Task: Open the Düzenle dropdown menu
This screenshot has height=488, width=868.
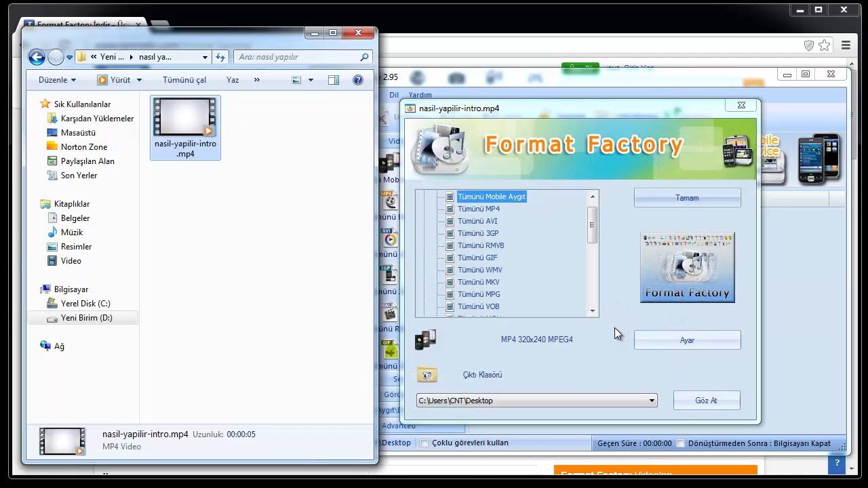Action: (x=57, y=80)
